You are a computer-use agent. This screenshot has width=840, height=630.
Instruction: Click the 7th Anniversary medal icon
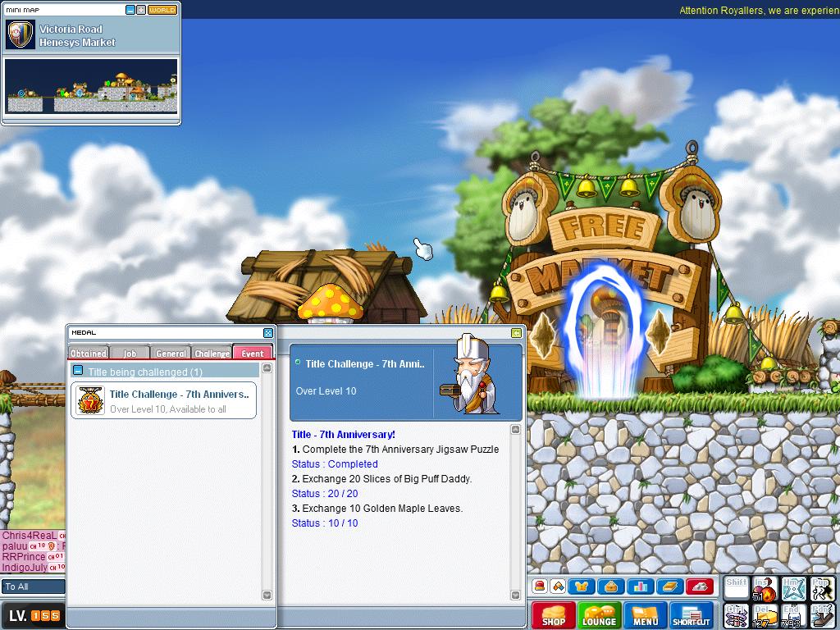tap(90, 400)
